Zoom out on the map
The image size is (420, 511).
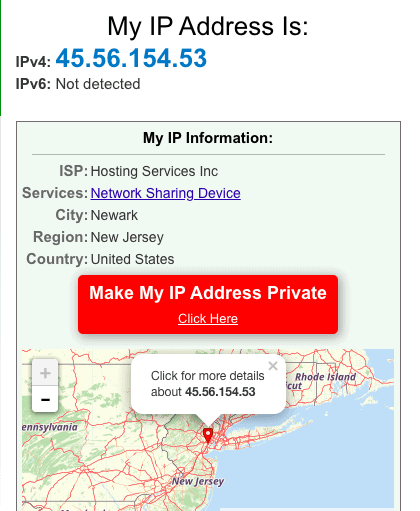click(x=45, y=399)
